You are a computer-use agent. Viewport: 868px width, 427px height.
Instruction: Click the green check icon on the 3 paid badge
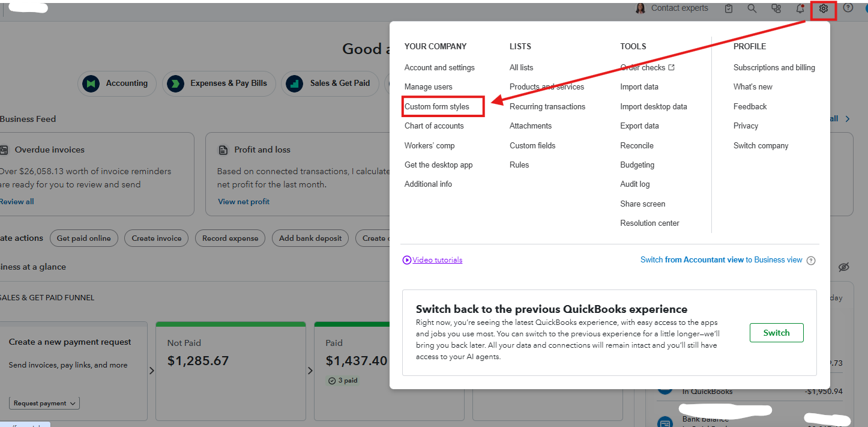click(x=331, y=380)
